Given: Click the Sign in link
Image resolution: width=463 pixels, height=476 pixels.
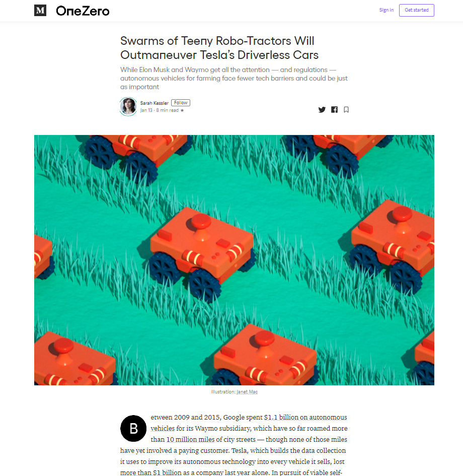Looking at the screenshot, I should pos(387,10).
